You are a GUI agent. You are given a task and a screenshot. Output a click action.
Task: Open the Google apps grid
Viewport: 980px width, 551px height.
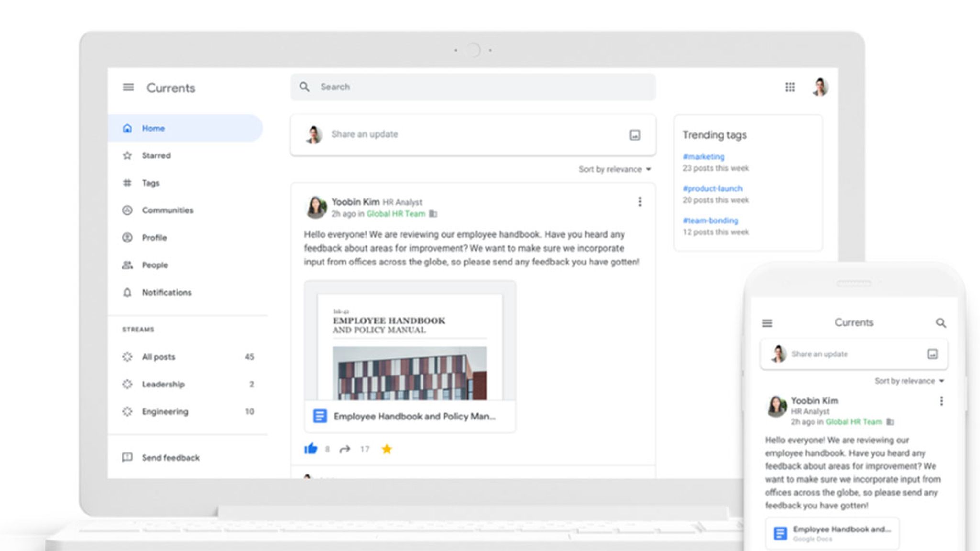pyautogui.click(x=790, y=88)
